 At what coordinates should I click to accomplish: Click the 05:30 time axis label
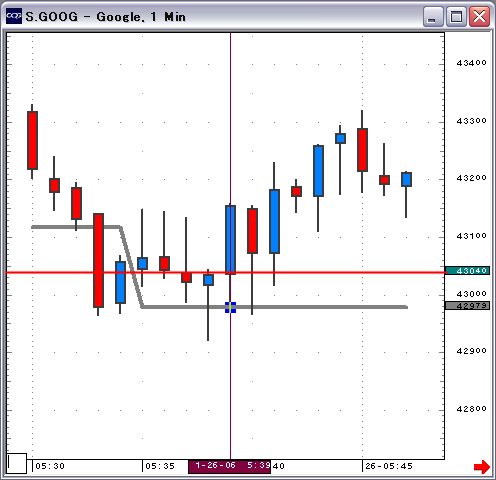(50, 466)
